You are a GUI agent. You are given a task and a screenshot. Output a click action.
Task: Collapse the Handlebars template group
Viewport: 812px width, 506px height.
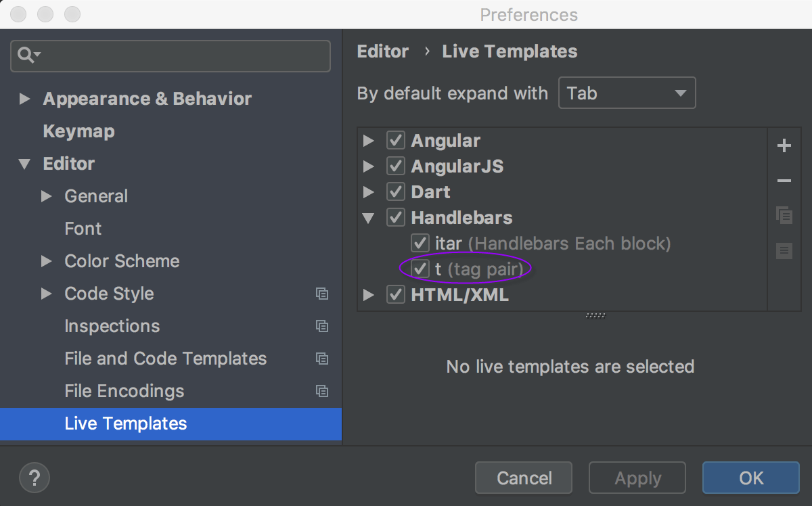[367, 218]
